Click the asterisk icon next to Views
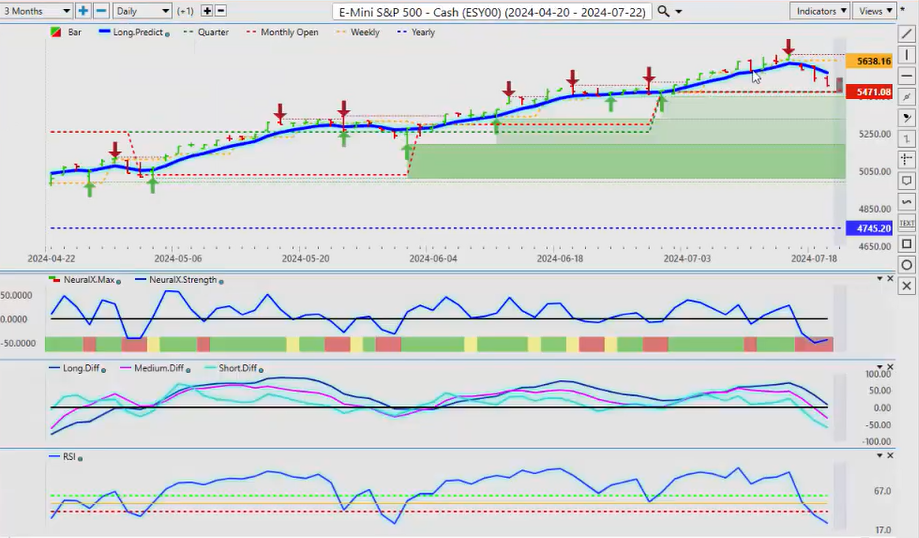919x538 pixels. 903,9
